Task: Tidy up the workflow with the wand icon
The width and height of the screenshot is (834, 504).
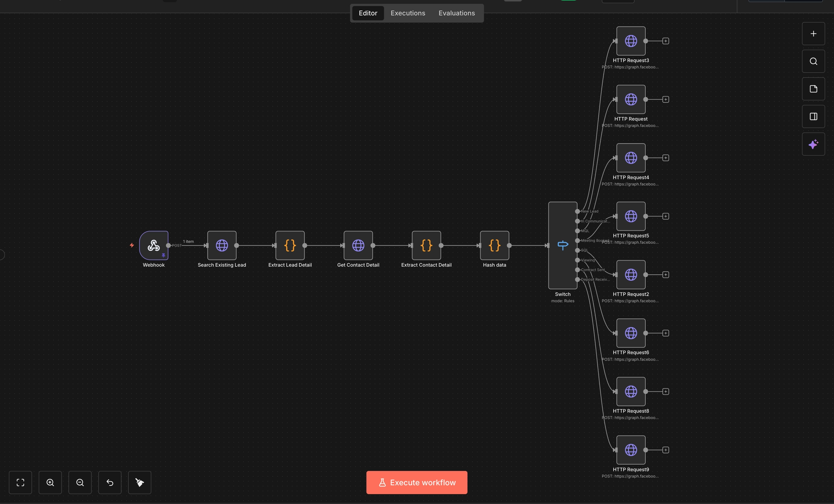Action: pos(139,482)
